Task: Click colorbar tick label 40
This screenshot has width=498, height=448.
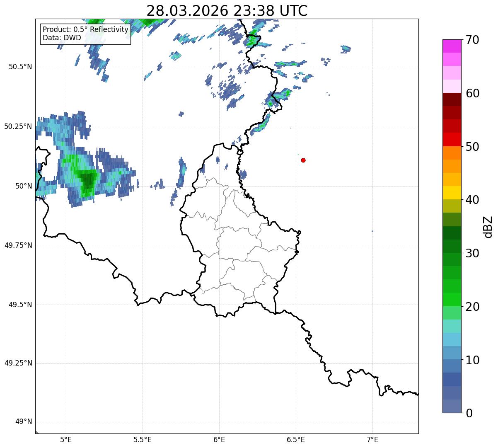Action: (x=472, y=200)
